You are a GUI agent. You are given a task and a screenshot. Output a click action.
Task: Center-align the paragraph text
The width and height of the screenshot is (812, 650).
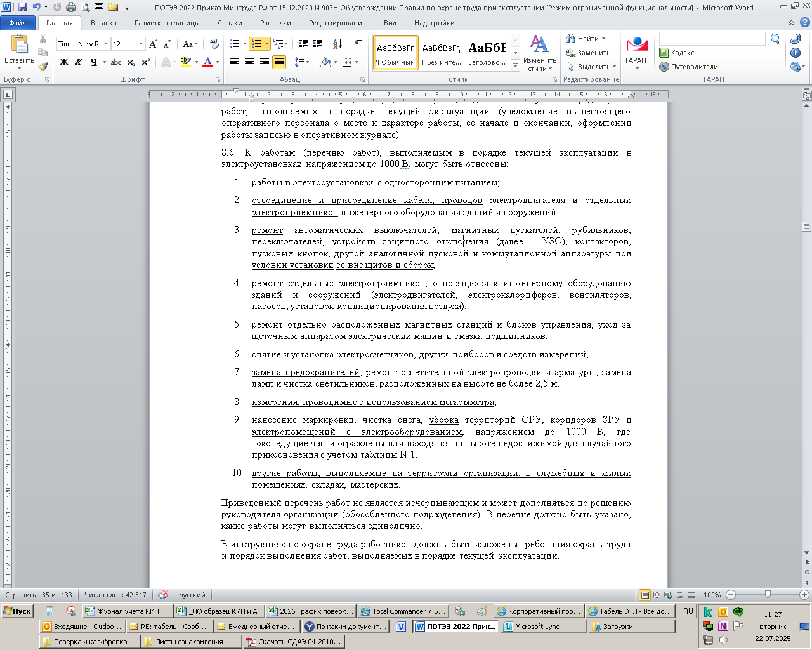(249, 62)
